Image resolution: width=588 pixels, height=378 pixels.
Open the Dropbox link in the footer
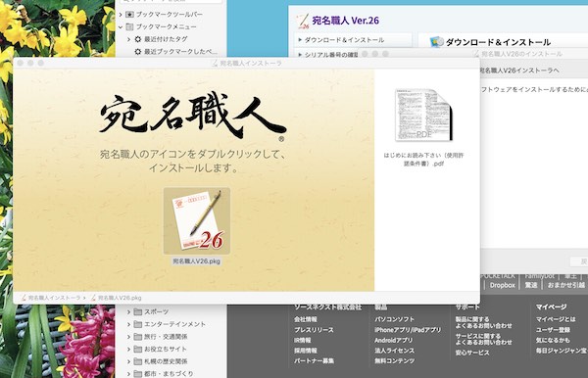(502, 285)
